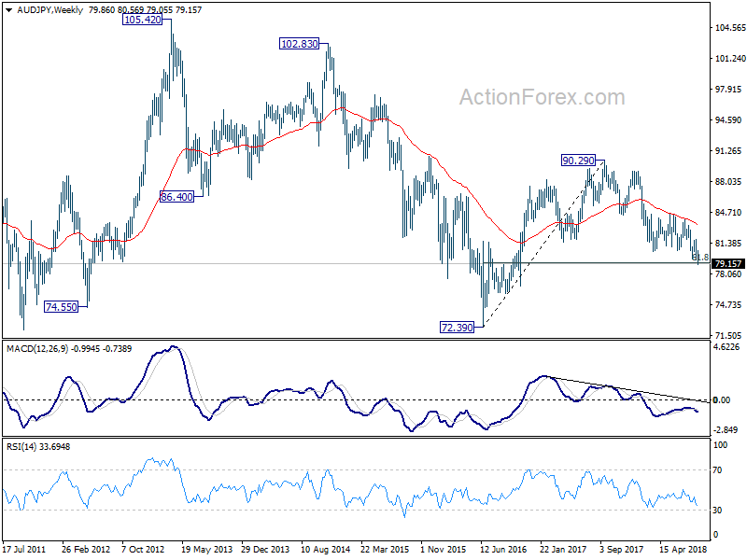747x560 pixels.
Task: Click the triangle next to AUDJPY,Weekly title
Action: tap(8, 10)
